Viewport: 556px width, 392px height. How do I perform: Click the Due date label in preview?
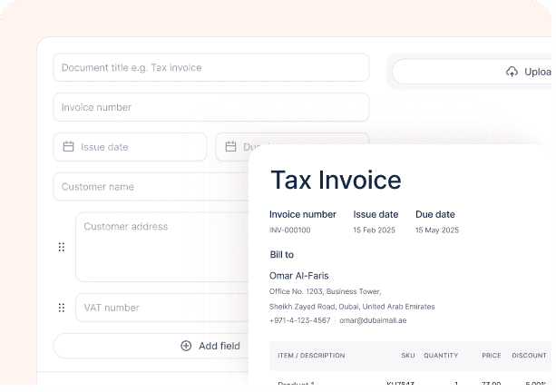[435, 214]
